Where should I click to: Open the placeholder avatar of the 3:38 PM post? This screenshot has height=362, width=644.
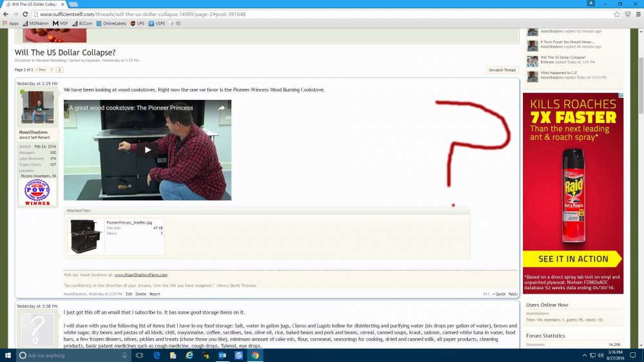click(x=37, y=330)
